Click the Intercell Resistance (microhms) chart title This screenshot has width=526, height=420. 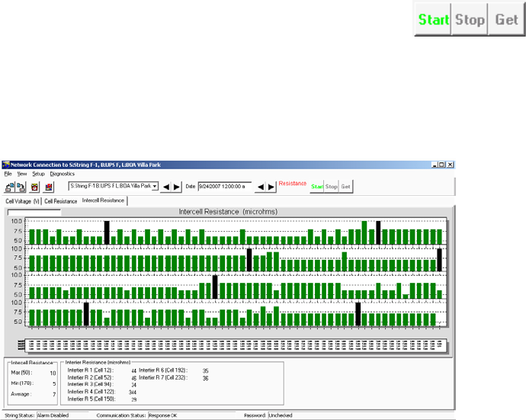point(228,212)
